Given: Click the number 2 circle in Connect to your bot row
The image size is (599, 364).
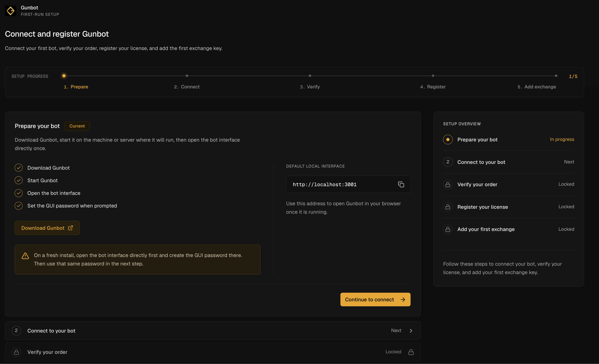Looking at the screenshot, I should click(16, 331).
